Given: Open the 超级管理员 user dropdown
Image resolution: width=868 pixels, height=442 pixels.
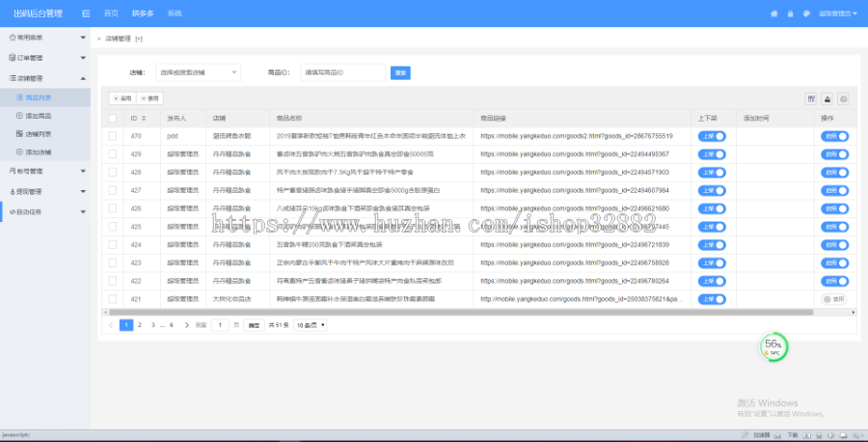Looking at the screenshot, I should (x=837, y=14).
